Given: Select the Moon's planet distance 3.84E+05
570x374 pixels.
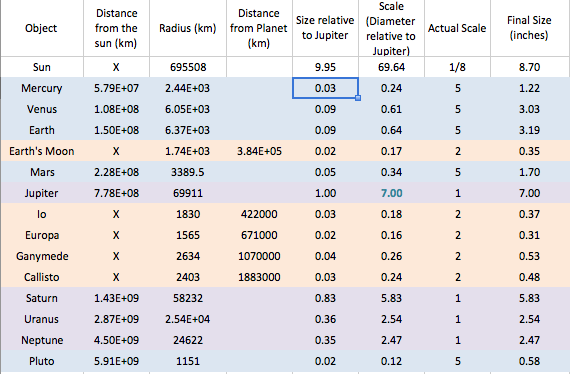Looking at the screenshot, I should click(259, 151).
